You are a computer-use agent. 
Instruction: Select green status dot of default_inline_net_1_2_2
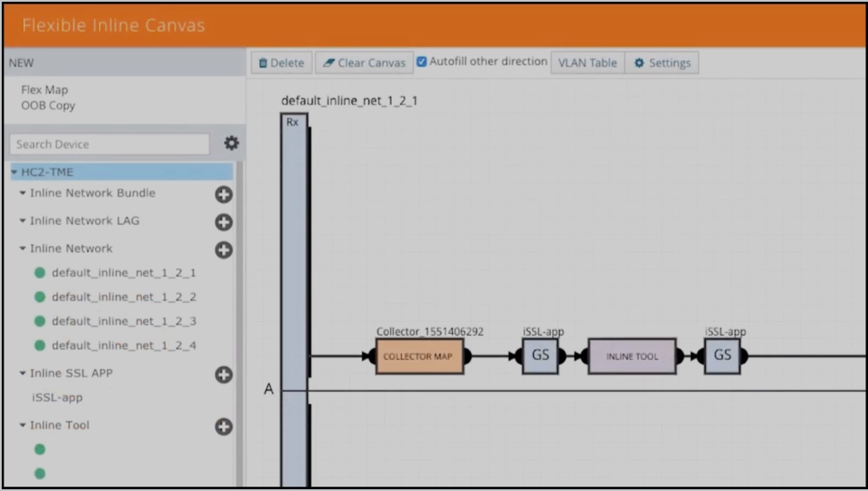tap(40, 297)
